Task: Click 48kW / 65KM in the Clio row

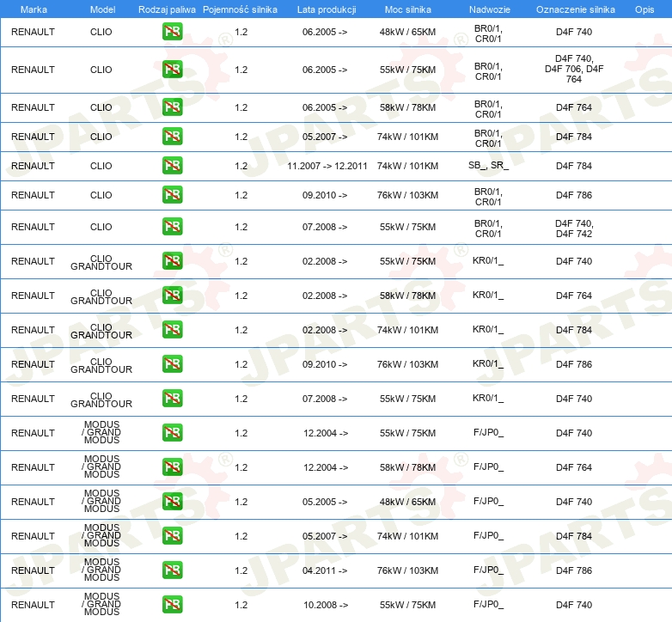Action: (407, 32)
